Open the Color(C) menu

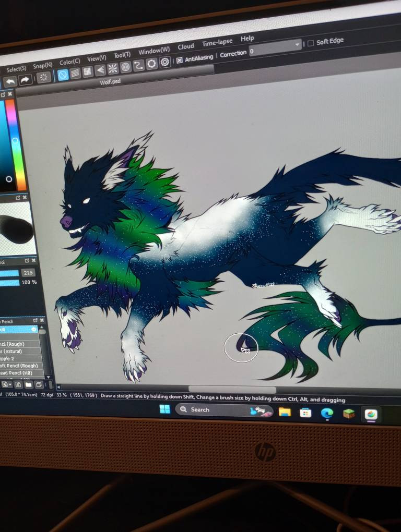point(69,62)
